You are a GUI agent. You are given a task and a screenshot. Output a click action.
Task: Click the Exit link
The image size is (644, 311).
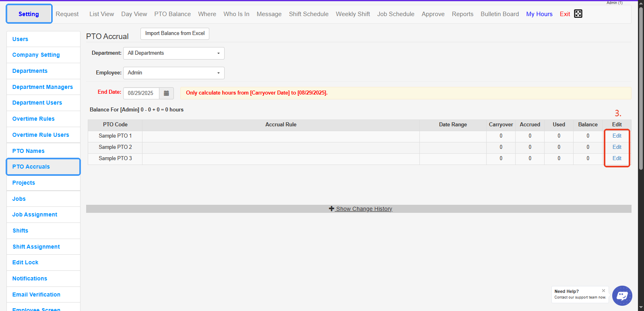565,14
